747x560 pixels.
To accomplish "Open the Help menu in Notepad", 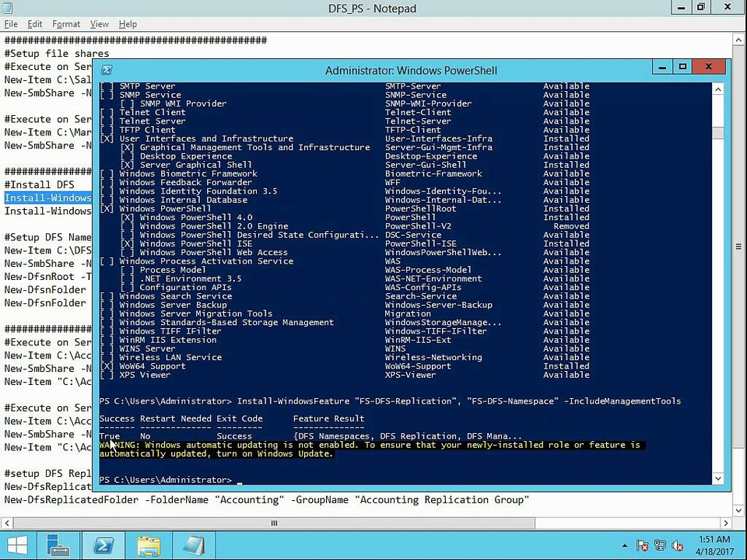I will tap(128, 24).
